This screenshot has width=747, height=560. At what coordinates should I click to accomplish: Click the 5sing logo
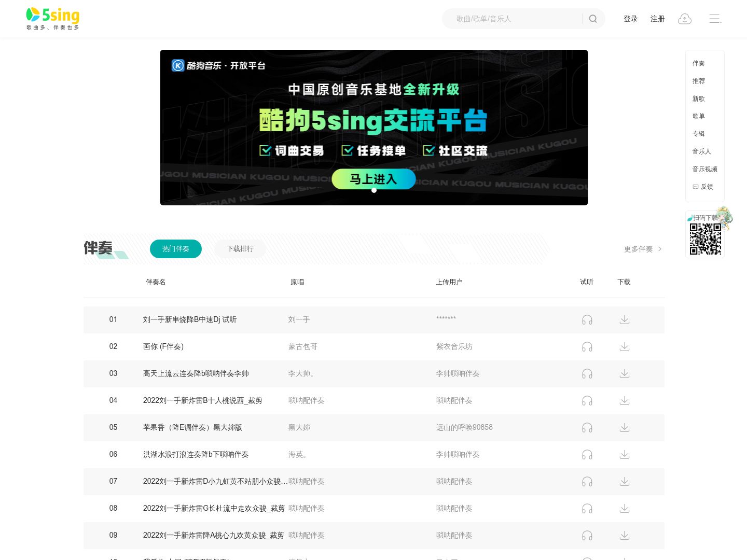pos(53,19)
